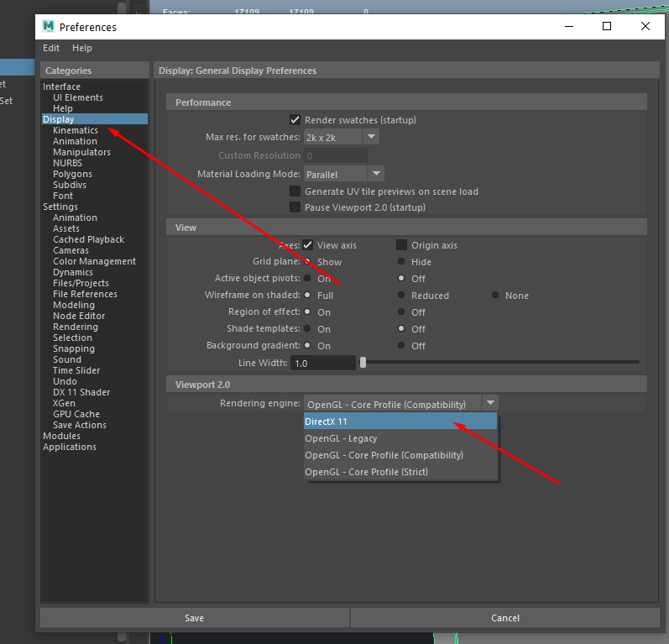Screen dimensions: 669x644
Task: Select Snapping category
Action: coord(74,348)
